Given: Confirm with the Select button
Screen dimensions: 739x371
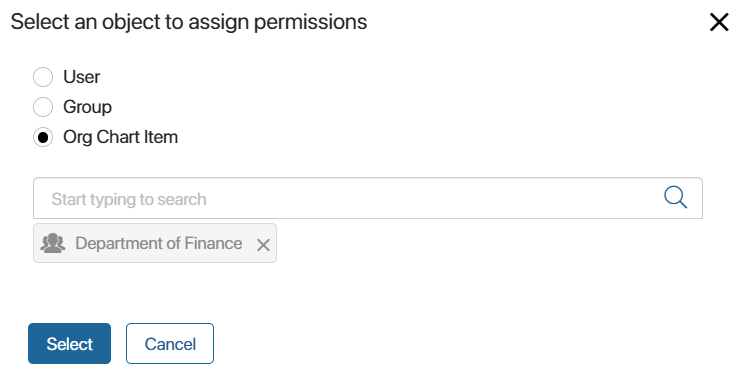Looking at the screenshot, I should point(69,344).
